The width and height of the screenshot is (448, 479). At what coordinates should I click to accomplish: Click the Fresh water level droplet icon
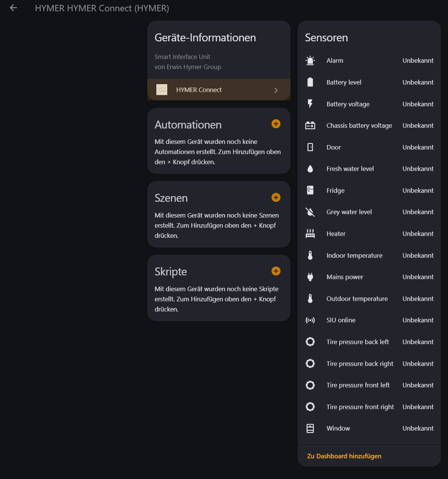310,168
